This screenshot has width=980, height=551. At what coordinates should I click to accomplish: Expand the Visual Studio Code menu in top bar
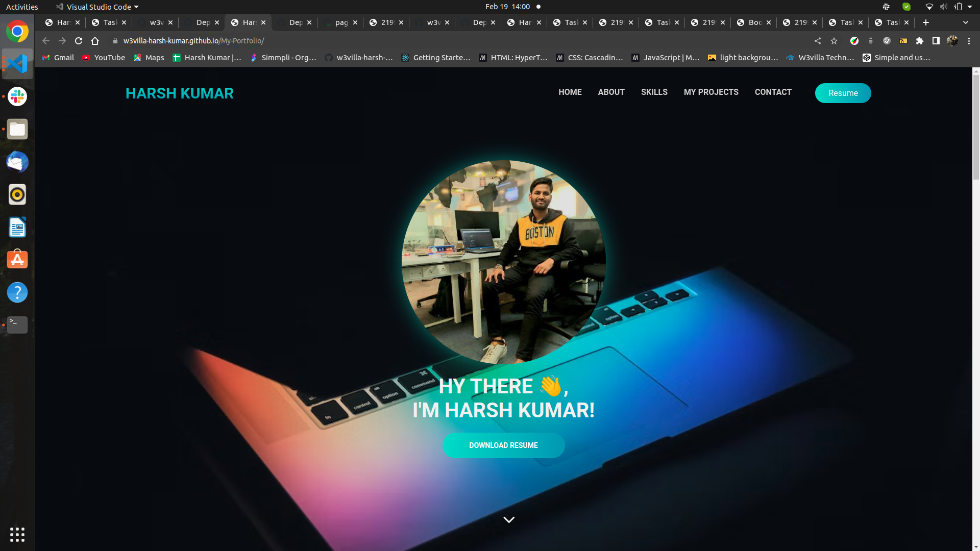click(97, 7)
